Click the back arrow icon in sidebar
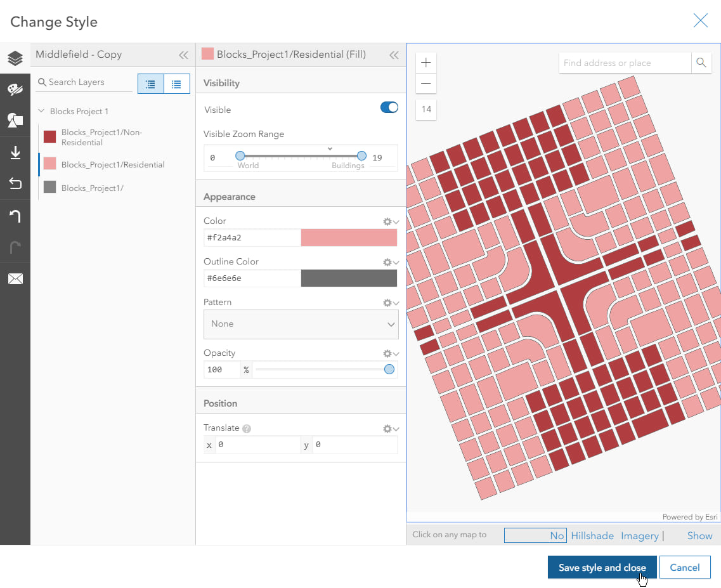Screen dimensions: 721x588 click(15, 183)
